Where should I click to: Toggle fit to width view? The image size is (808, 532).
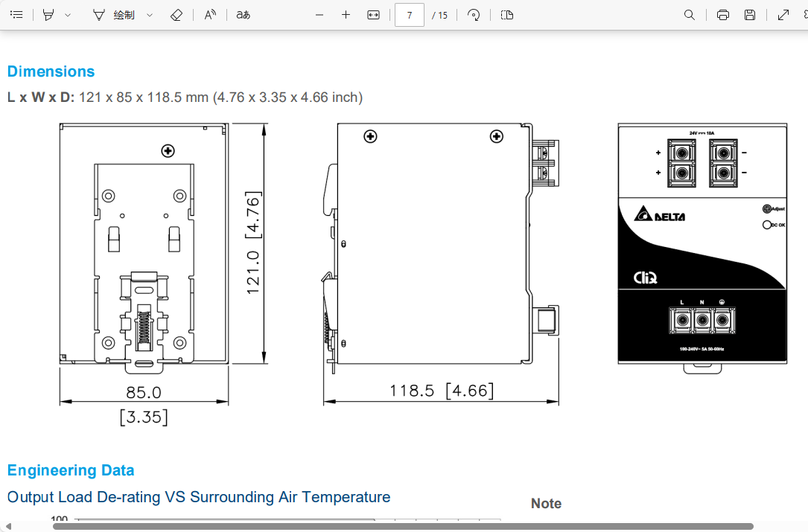(374, 15)
